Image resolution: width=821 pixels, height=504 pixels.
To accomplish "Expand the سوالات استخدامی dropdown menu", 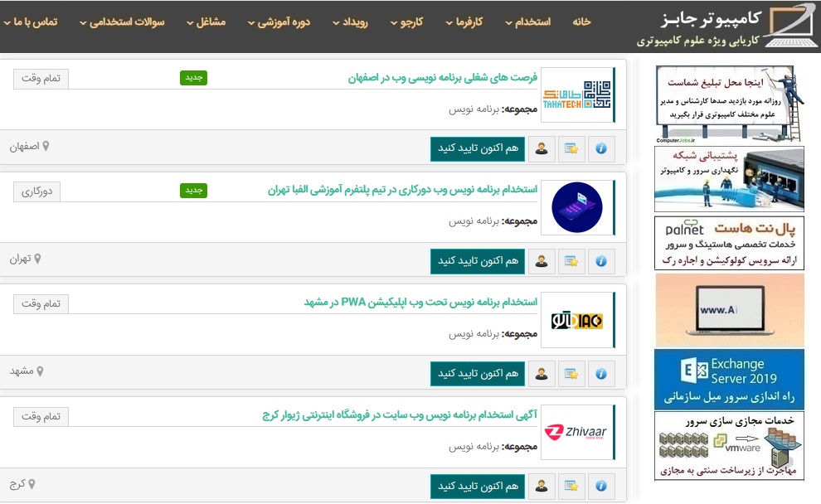I will [x=122, y=22].
